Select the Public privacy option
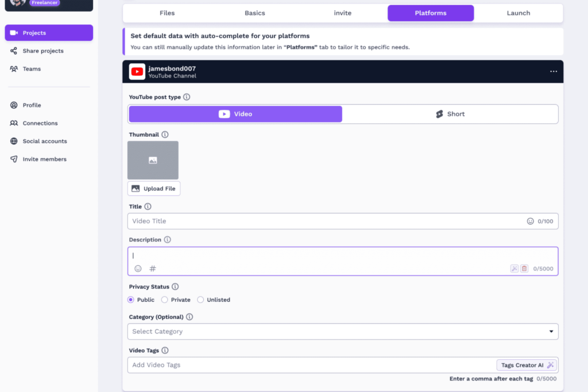This screenshot has height=392, width=588. [131, 299]
